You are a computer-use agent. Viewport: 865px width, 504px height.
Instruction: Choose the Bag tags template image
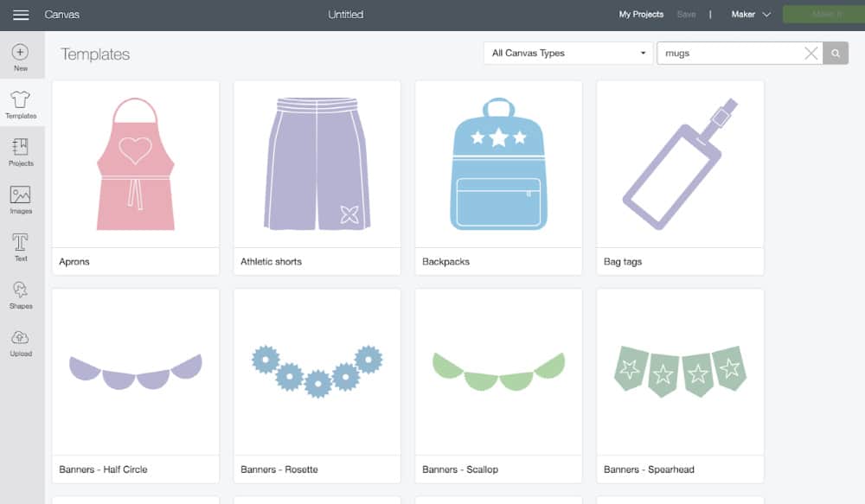(x=680, y=163)
